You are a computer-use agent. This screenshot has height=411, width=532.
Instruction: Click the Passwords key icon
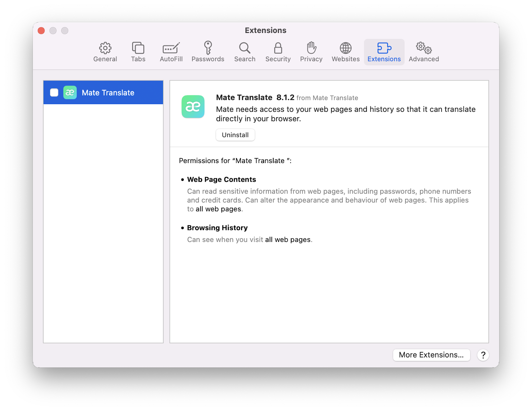coord(208,47)
